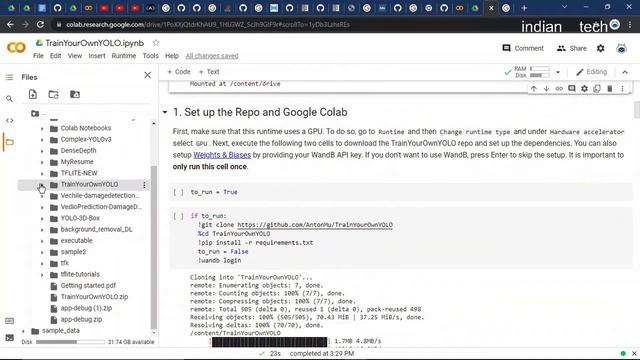Delete the cell with trash icon

tap(609, 89)
